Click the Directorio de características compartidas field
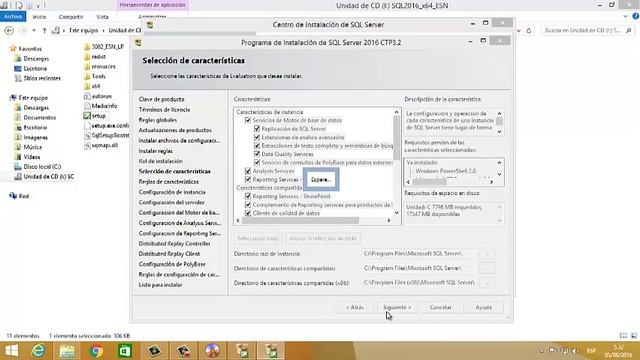Viewport: 640px width, 360px height. 419,268
